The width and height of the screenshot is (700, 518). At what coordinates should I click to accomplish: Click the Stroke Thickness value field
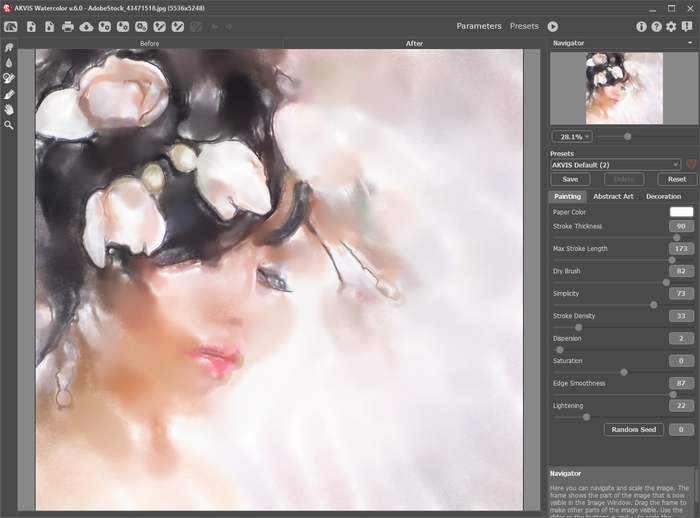point(681,226)
